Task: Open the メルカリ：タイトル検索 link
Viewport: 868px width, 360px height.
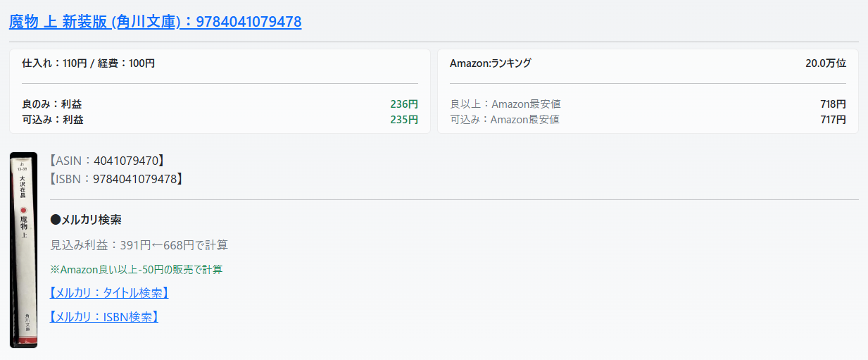Action: coord(109,293)
